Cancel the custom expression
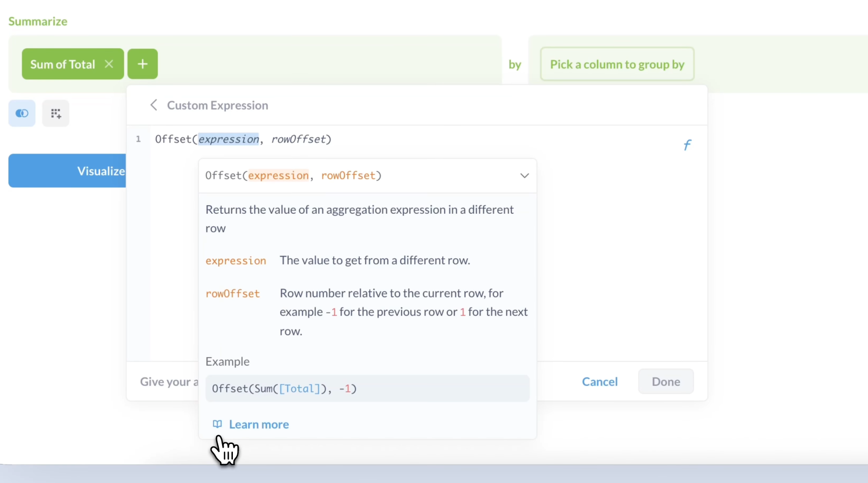Image resolution: width=868 pixels, height=483 pixels. (x=599, y=382)
